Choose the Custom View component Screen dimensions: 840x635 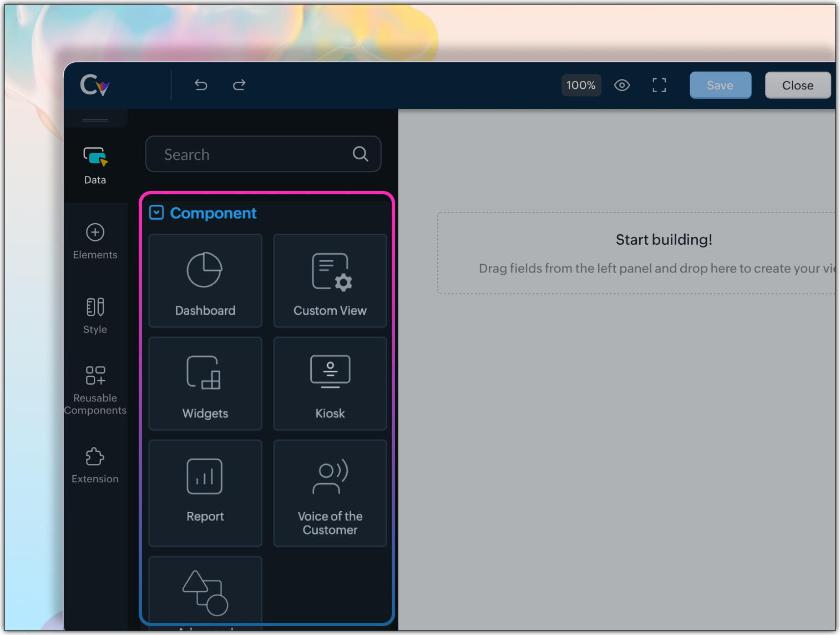click(x=330, y=281)
